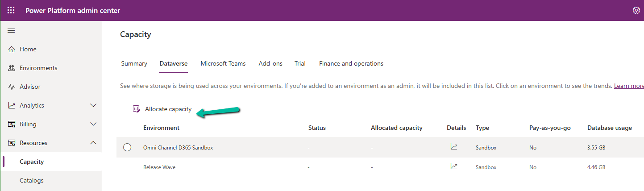Sort by Environment column header

point(161,128)
